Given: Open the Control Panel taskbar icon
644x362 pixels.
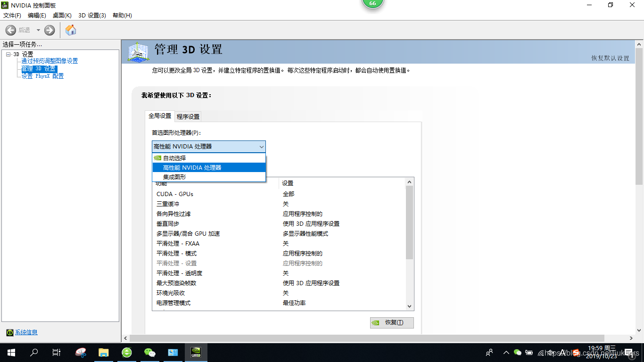Looking at the screenshot, I should (173, 353).
